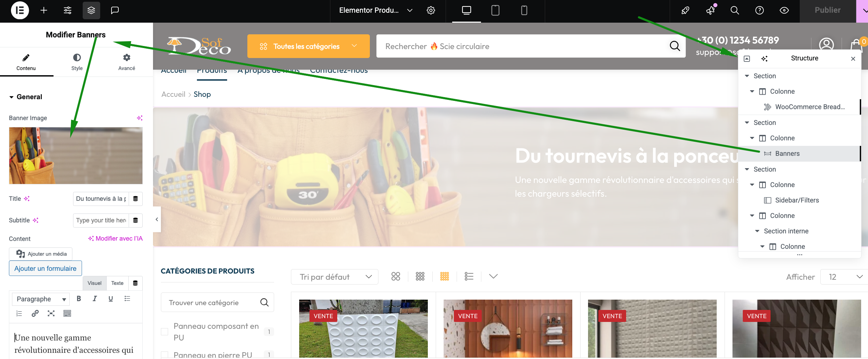This screenshot has width=868, height=359.
Task: Click the Title input field
Action: coord(101,199)
